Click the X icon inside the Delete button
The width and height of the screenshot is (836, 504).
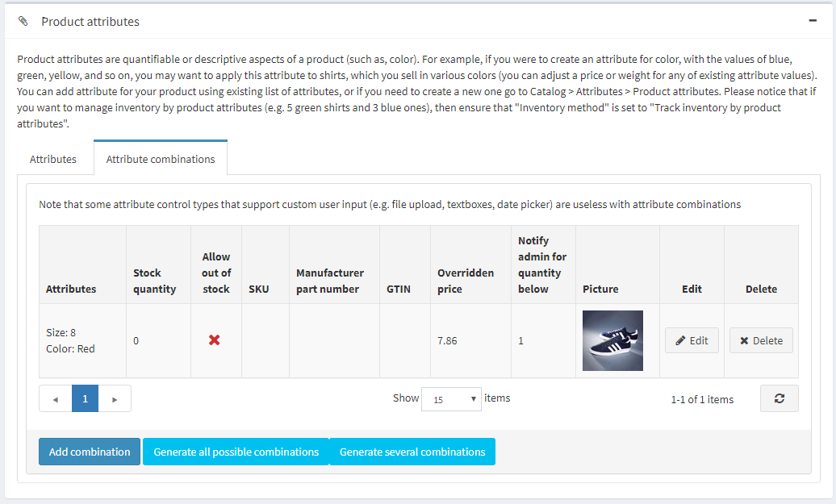pyautogui.click(x=746, y=340)
